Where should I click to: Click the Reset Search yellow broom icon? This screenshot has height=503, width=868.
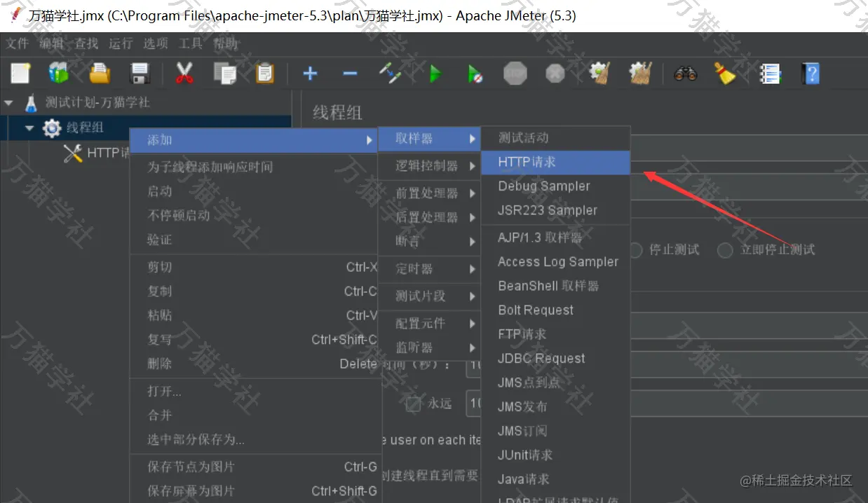tap(725, 74)
